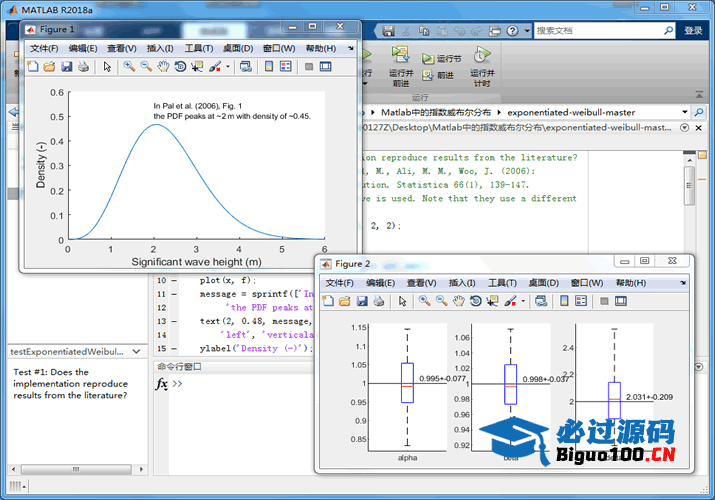The width and height of the screenshot is (715, 500).
Task: Click Link Plot icon in Figure 1 toolbar
Action: click(246, 67)
